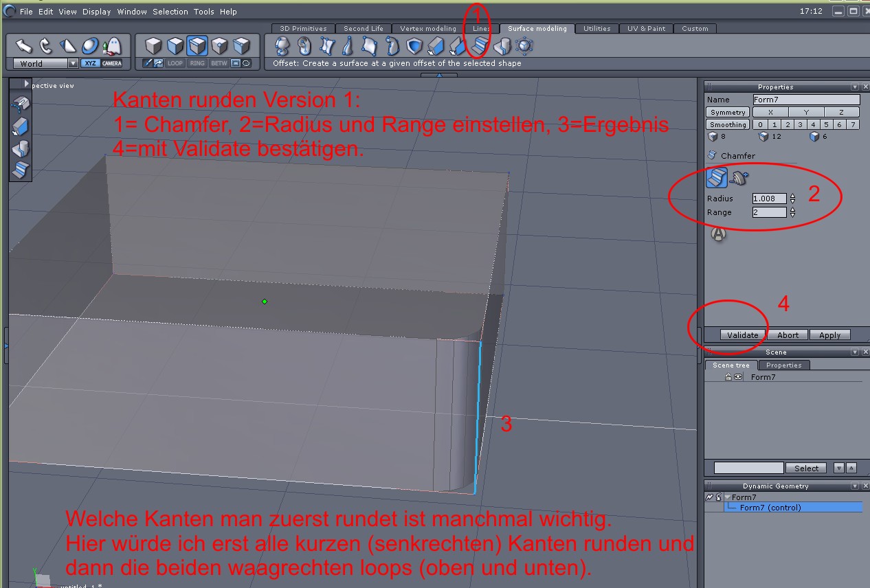Click the rectangle selection marquee icon

tap(235, 63)
